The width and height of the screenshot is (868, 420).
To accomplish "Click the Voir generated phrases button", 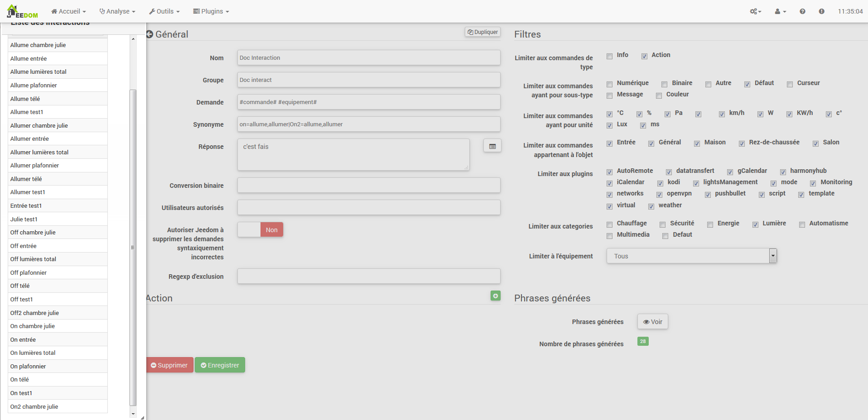I will tap(652, 322).
